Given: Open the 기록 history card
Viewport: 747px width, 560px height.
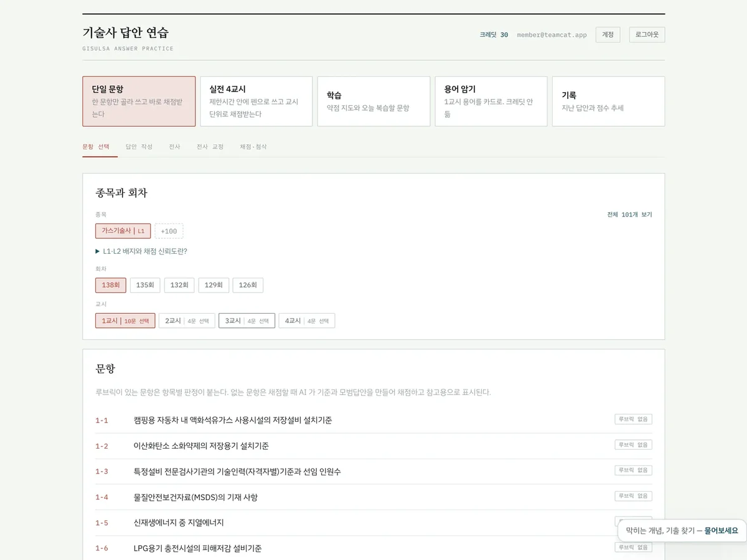Looking at the screenshot, I should [x=608, y=101].
